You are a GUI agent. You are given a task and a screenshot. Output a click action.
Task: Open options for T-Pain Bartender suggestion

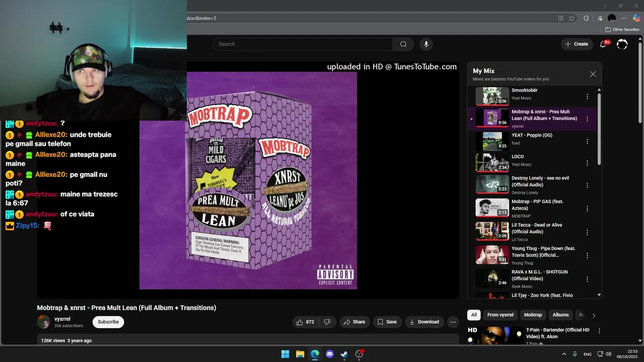pos(599,331)
